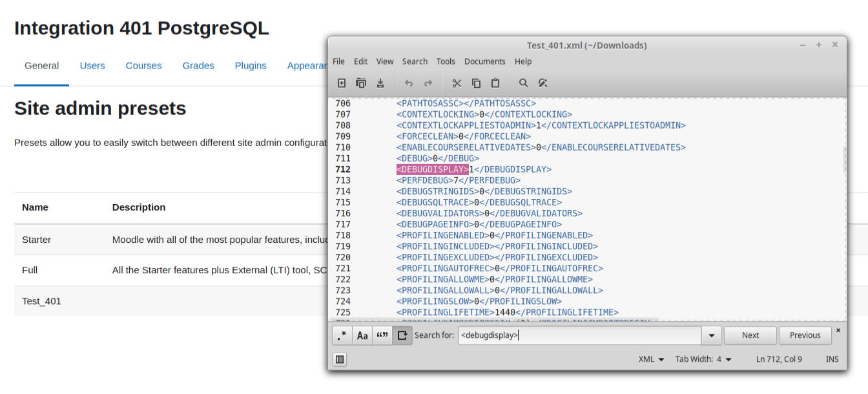Image resolution: width=868 pixels, height=394 pixels.
Task: Open the XML language selector
Action: click(651, 359)
